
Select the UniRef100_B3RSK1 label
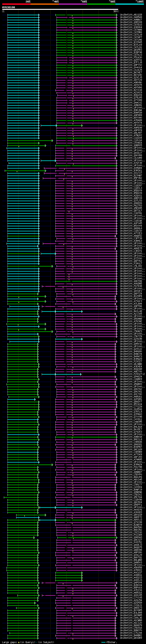[x=131, y=170]
